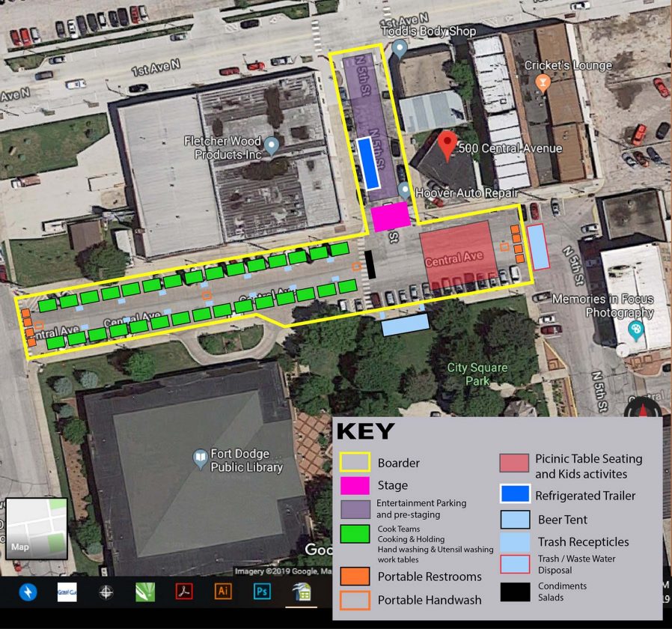Switch to the active underlined taskbar app

[x=302, y=592]
